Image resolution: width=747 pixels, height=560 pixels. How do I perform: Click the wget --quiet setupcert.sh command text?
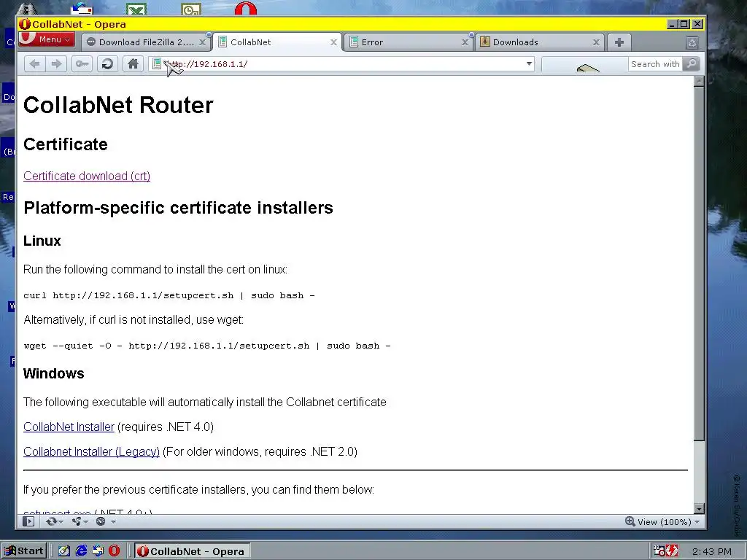[206, 346]
